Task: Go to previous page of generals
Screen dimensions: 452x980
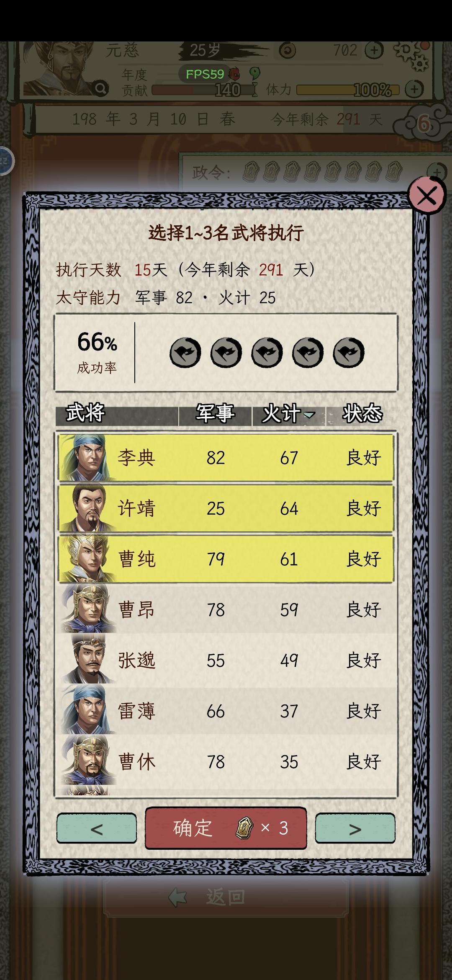Action: [97, 828]
